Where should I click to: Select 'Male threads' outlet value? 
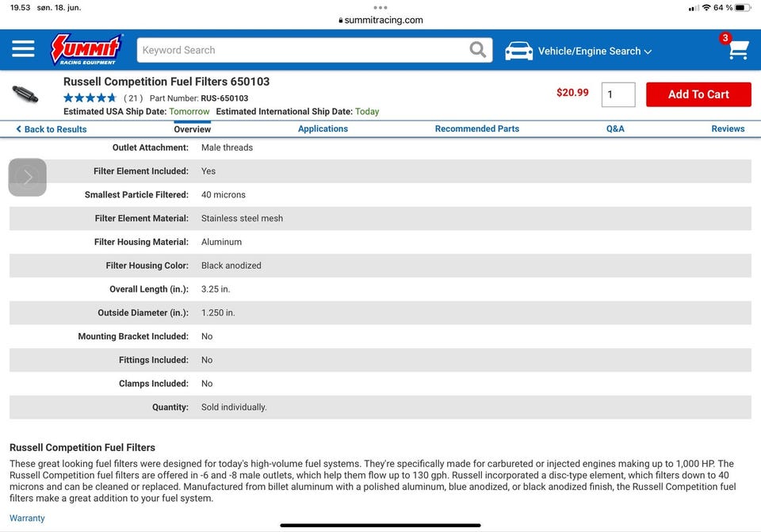coord(228,147)
